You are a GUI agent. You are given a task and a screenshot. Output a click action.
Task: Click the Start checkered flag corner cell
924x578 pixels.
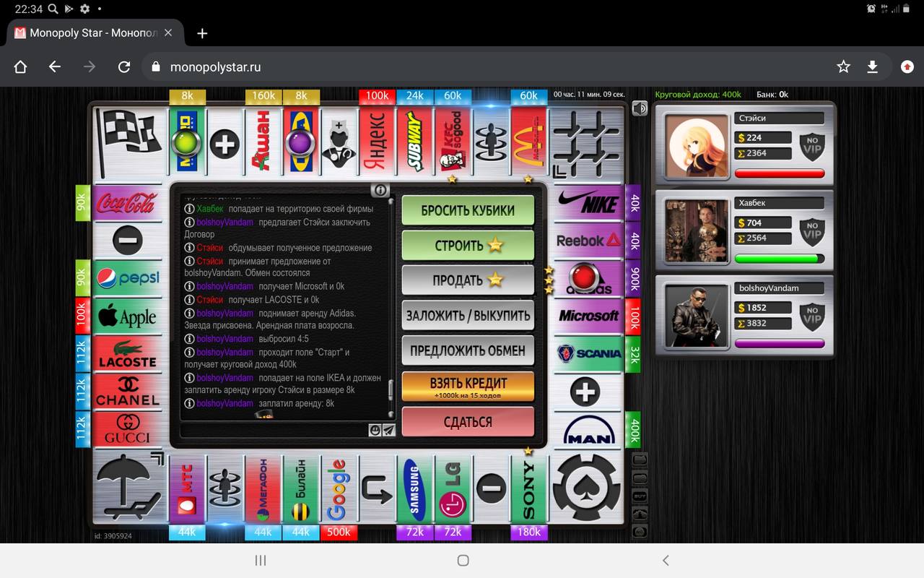[130, 141]
